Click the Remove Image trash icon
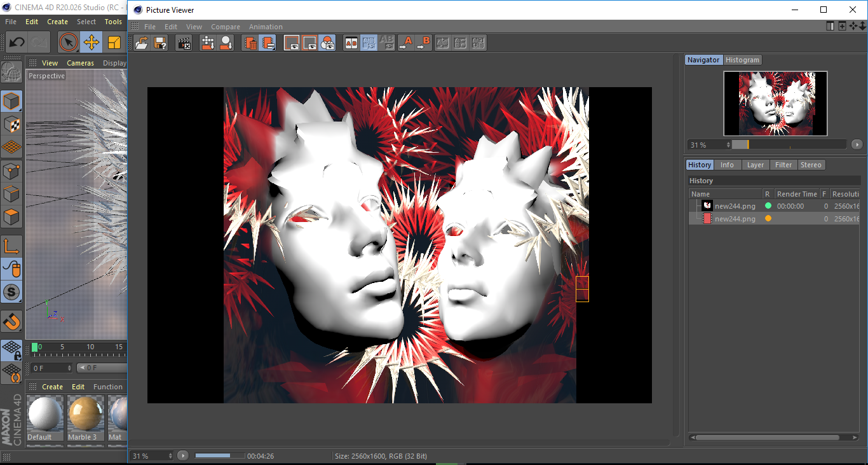Screen dimensions: 868x465 [x=250, y=43]
